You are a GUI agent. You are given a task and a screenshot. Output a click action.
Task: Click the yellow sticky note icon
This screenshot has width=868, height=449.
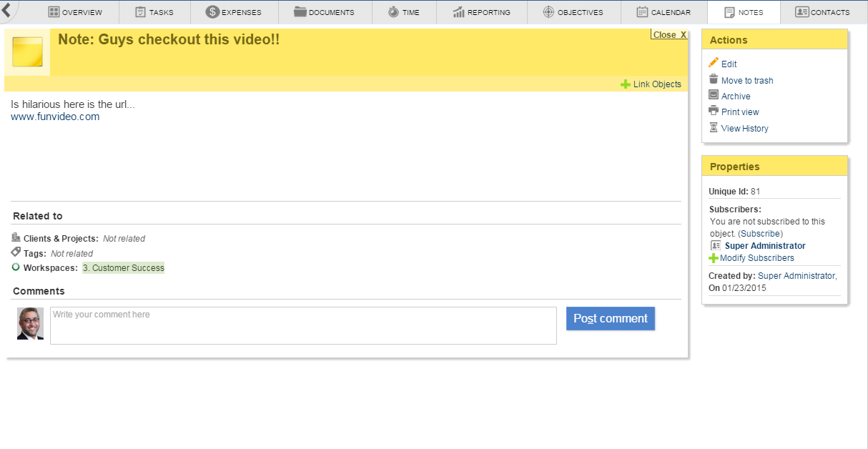(27, 52)
